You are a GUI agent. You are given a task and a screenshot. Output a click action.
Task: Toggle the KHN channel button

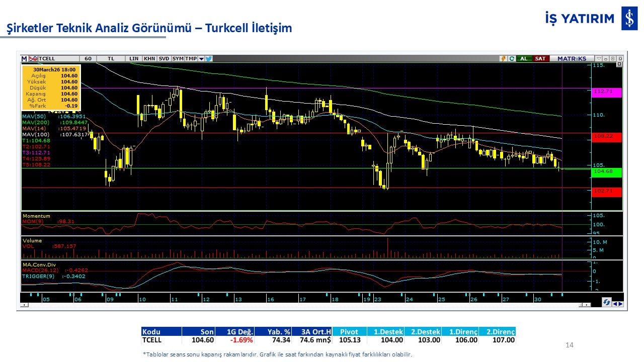(x=149, y=59)
